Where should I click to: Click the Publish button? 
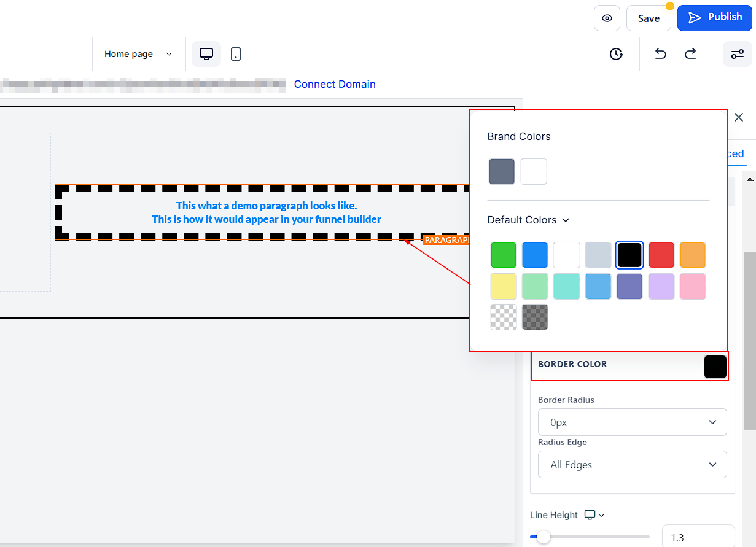tap(714, 18)
